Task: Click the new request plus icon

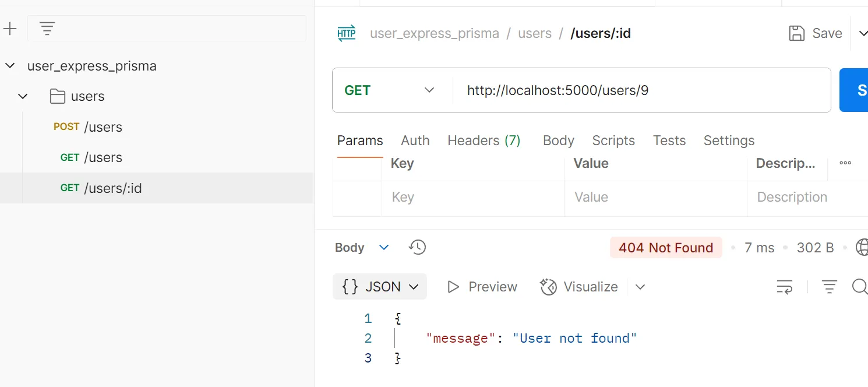Action: coord(11,28)
